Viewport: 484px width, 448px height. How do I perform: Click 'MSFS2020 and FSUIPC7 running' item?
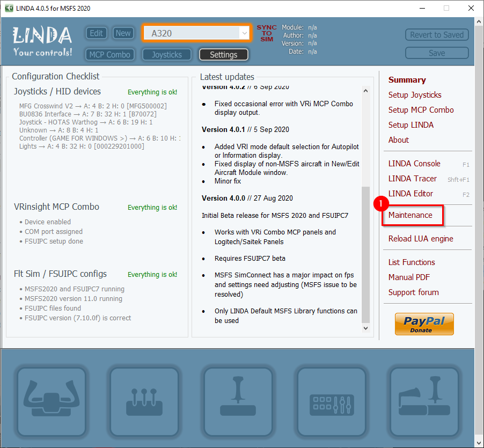tap(72, 289)
